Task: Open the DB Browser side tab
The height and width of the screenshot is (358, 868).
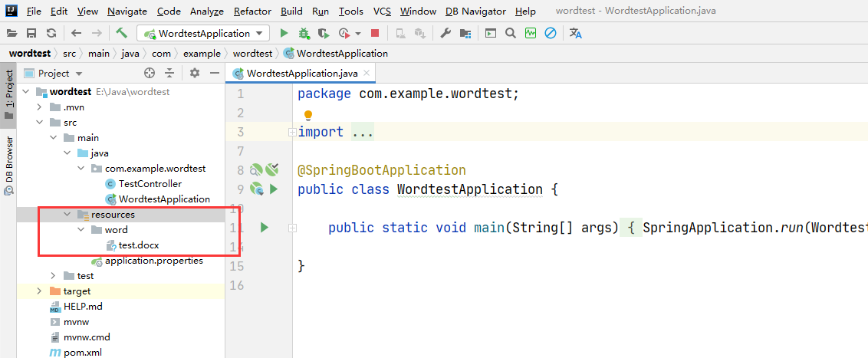Action: point(9,165)
